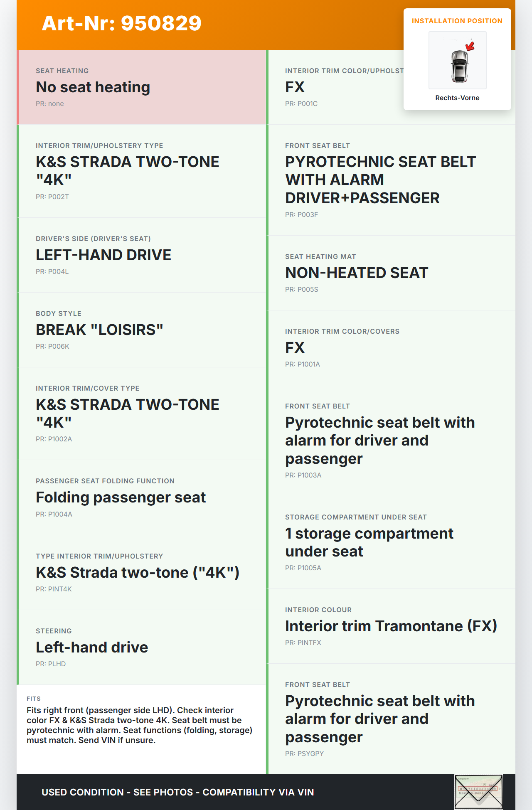Click the red arrow on the car diagram

[x=470, y=46]
